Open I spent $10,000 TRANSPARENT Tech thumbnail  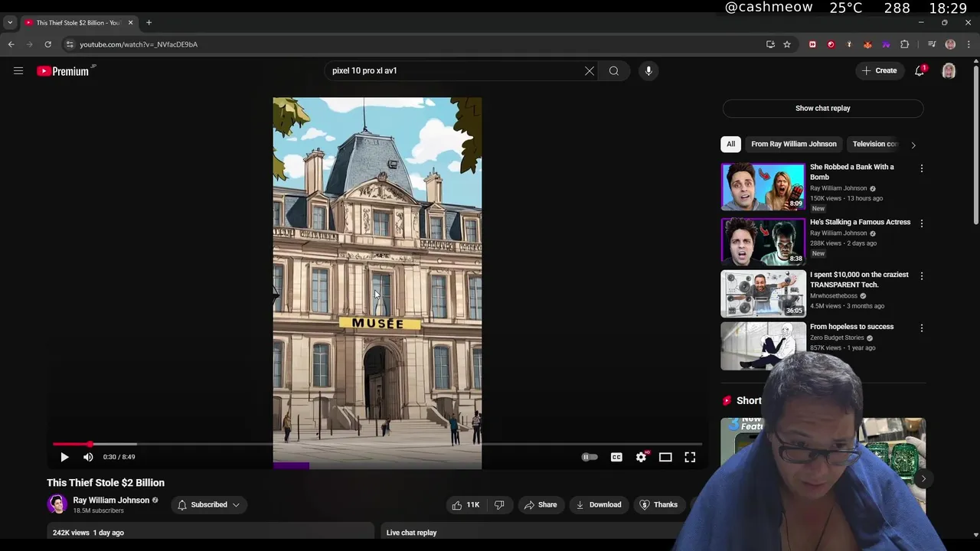763,293
